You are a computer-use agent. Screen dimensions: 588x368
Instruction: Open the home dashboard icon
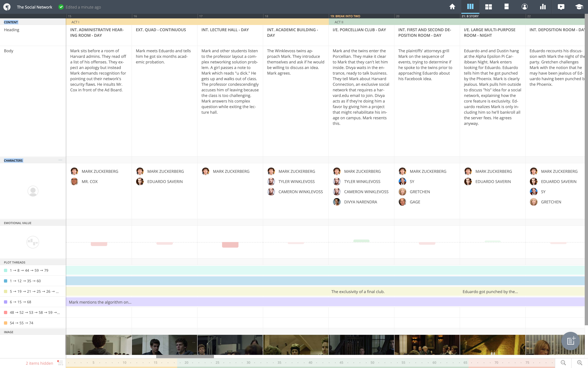click(452, 7)
